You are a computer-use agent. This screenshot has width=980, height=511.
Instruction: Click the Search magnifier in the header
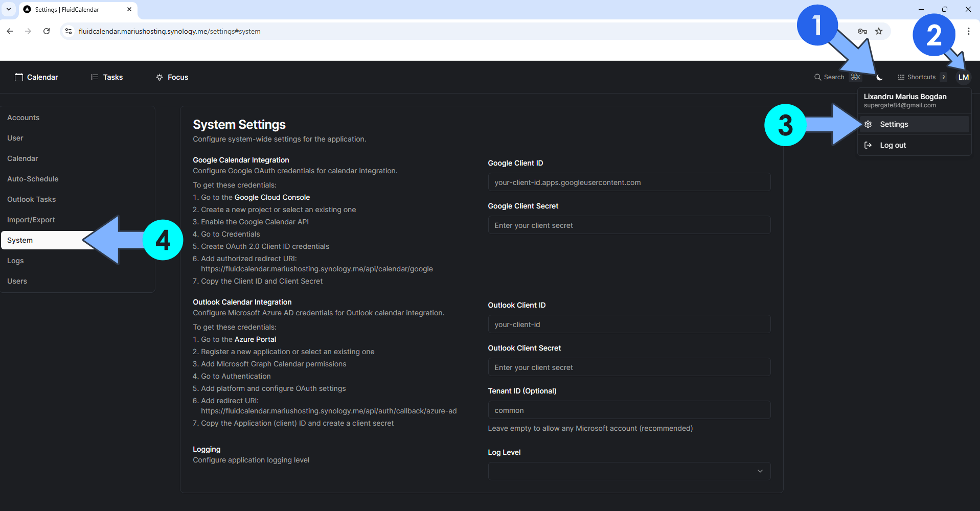point(817,77)
